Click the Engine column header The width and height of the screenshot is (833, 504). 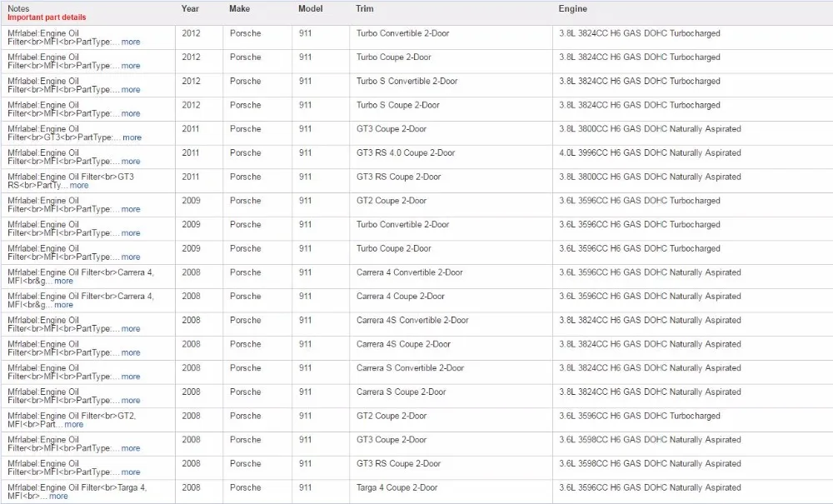573,8
